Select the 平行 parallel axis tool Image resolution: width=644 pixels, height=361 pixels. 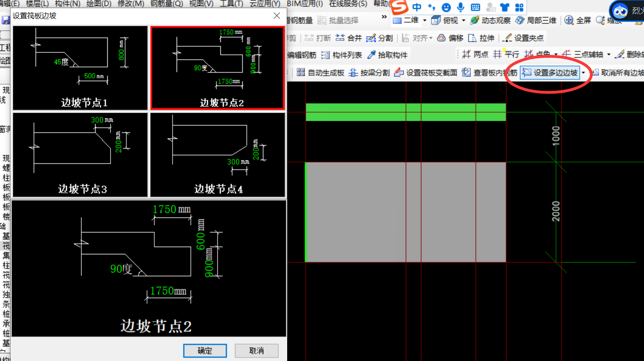pos(506,54)
